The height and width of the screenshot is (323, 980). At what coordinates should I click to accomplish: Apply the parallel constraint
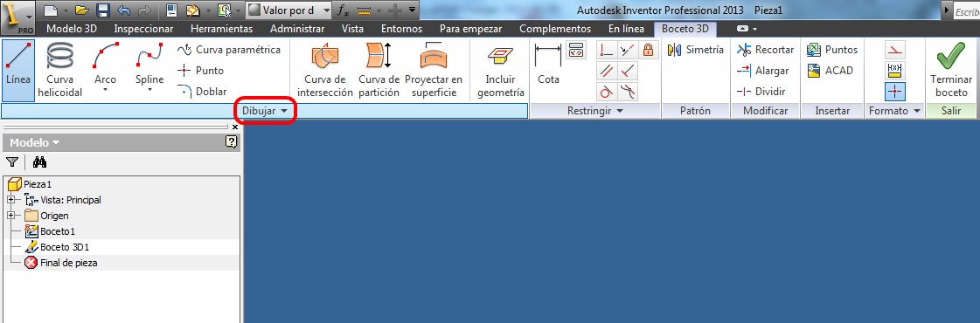pos(606,71)
